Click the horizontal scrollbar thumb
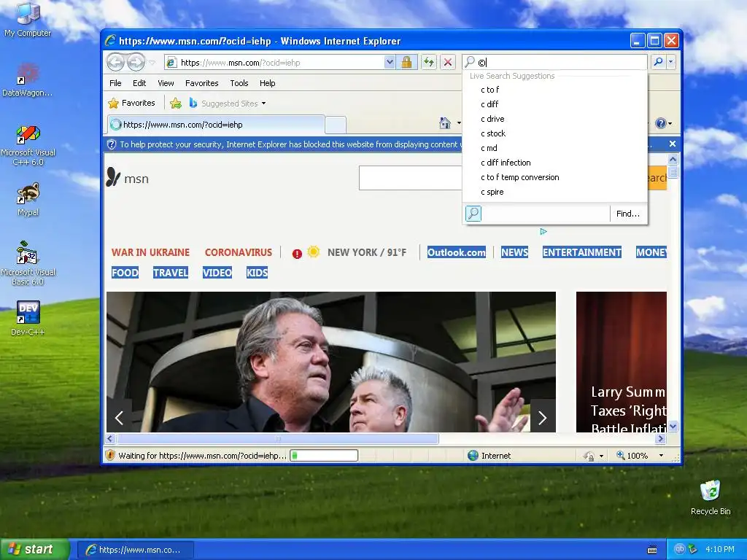The image size is (747, 560). pos(278,438)
